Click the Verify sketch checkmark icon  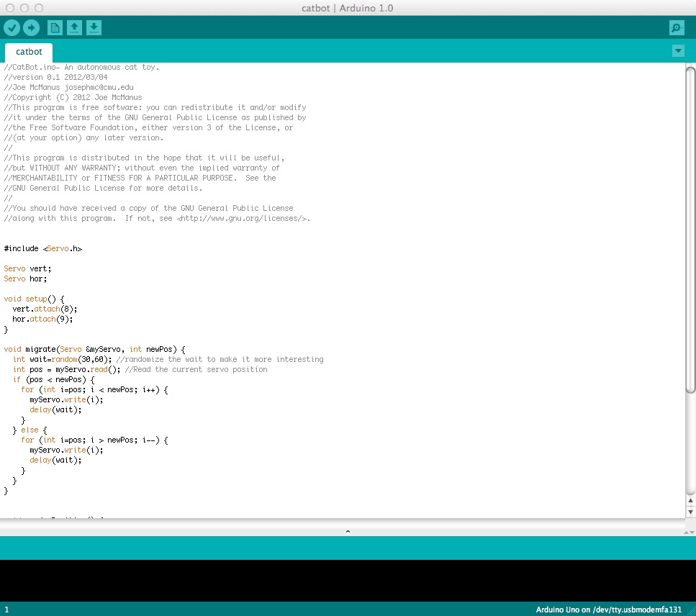click(x=12, y=28)
